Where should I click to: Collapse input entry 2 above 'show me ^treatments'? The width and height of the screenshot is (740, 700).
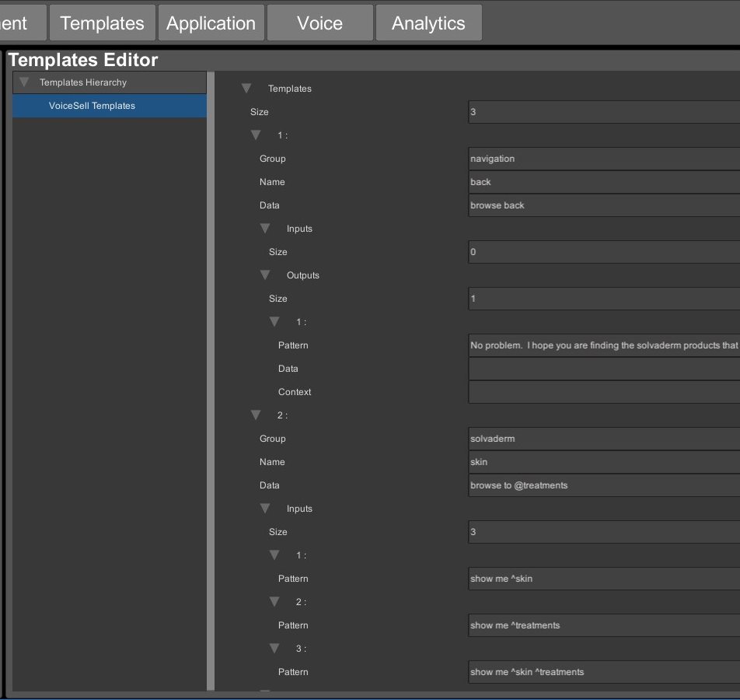pos(274,602)
